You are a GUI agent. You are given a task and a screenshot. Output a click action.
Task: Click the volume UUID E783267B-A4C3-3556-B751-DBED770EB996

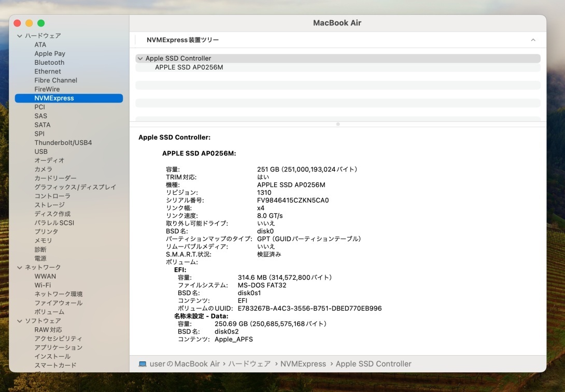pyautogui.click(x=309, y=309)
